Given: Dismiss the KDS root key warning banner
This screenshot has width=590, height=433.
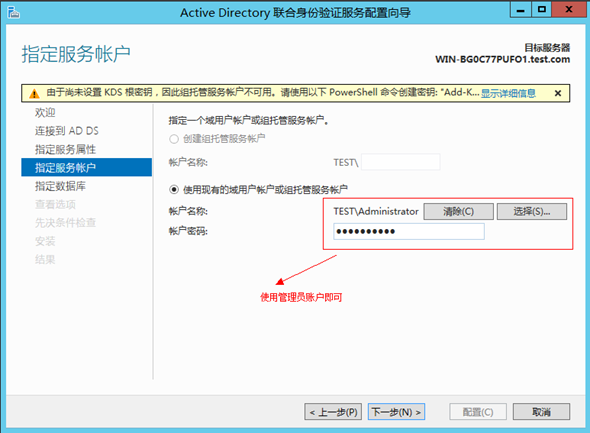Looking at the screenshot, I should coord(558,93).
